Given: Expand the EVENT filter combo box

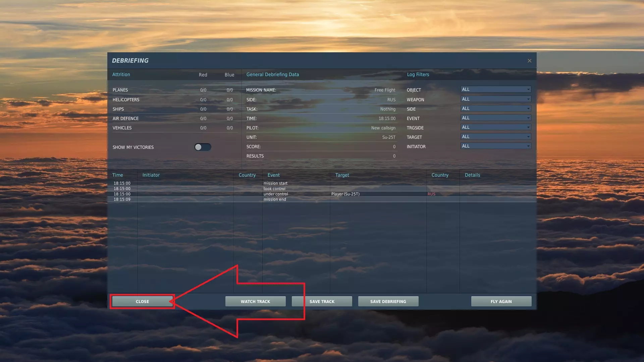Looking at the screenshot, I should coord(495,118).
